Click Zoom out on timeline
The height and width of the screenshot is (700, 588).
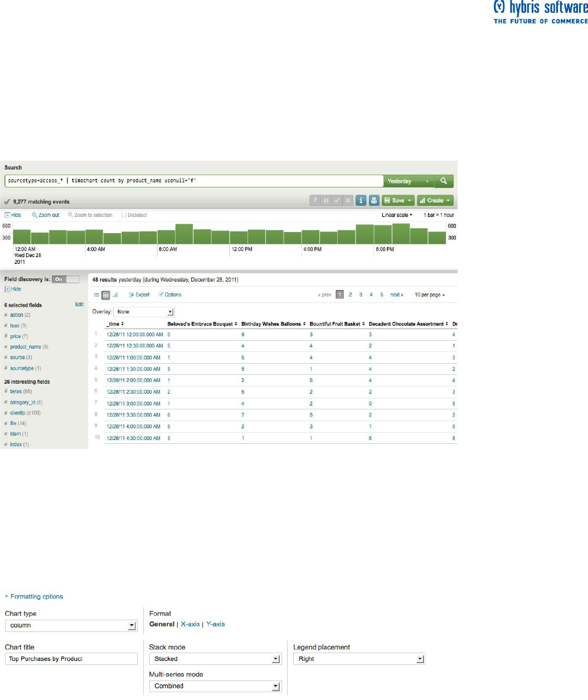pyautogui.click(x=46, y=215)
